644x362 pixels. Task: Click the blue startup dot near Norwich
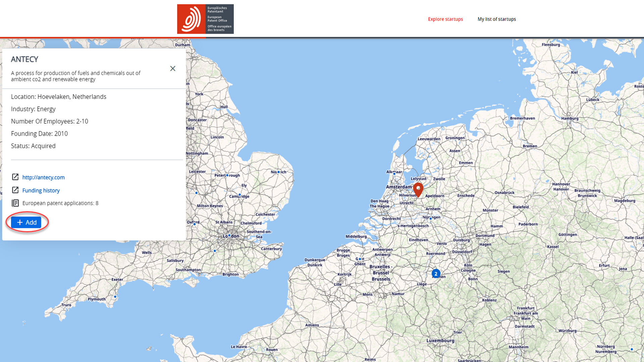click(x=278, y=172)
